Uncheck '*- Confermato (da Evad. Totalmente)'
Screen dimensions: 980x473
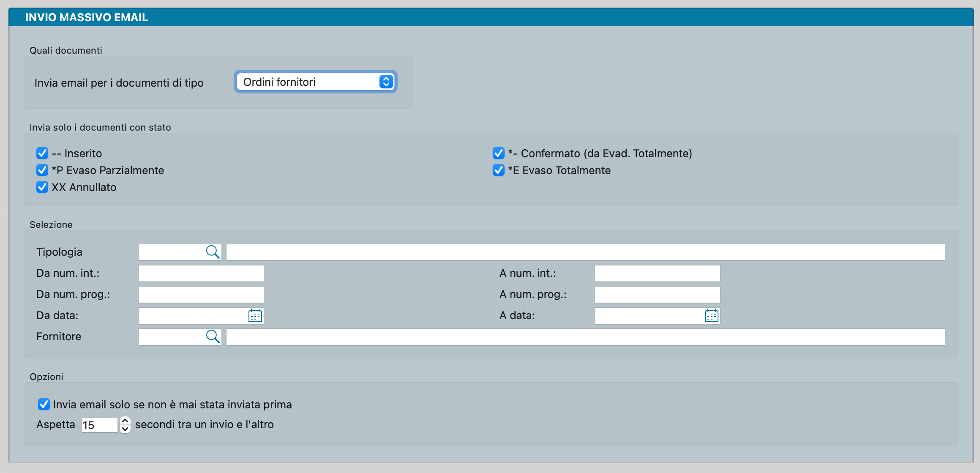(x=499, y=153)
